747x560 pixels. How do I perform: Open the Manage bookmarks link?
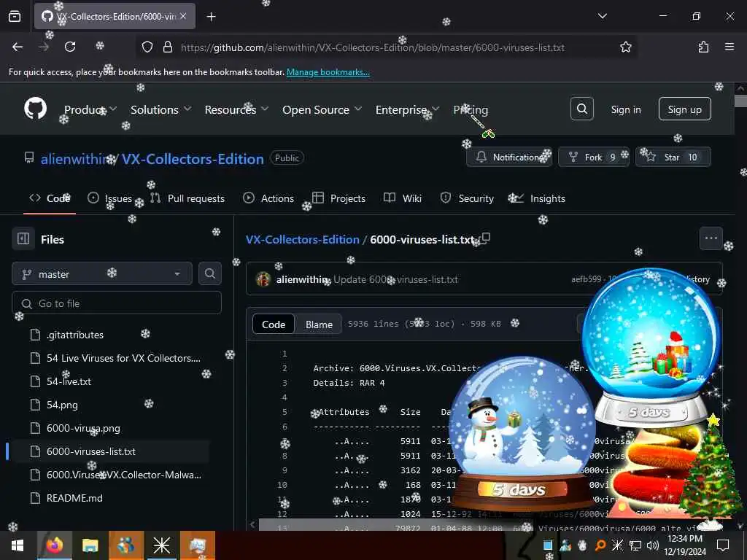(328, 72)
